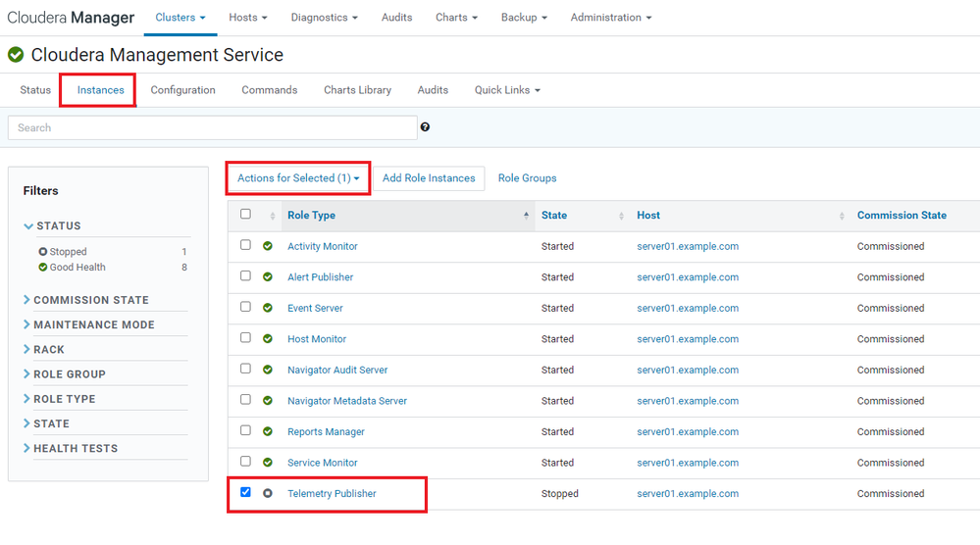Image resolution: width=980 pixels, height=545 pixels.
Task: Sort by Commission State column header
Action: tap(902, 215)
